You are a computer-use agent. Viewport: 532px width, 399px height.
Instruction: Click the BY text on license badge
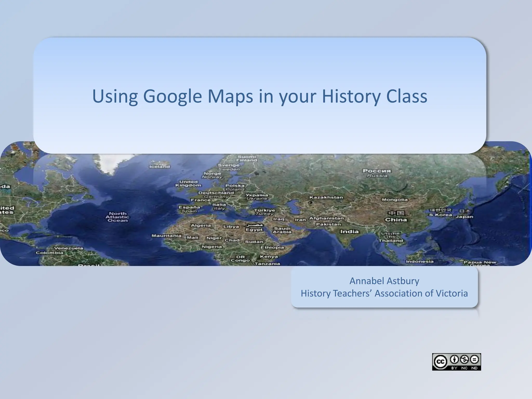[x=454, y=368]
